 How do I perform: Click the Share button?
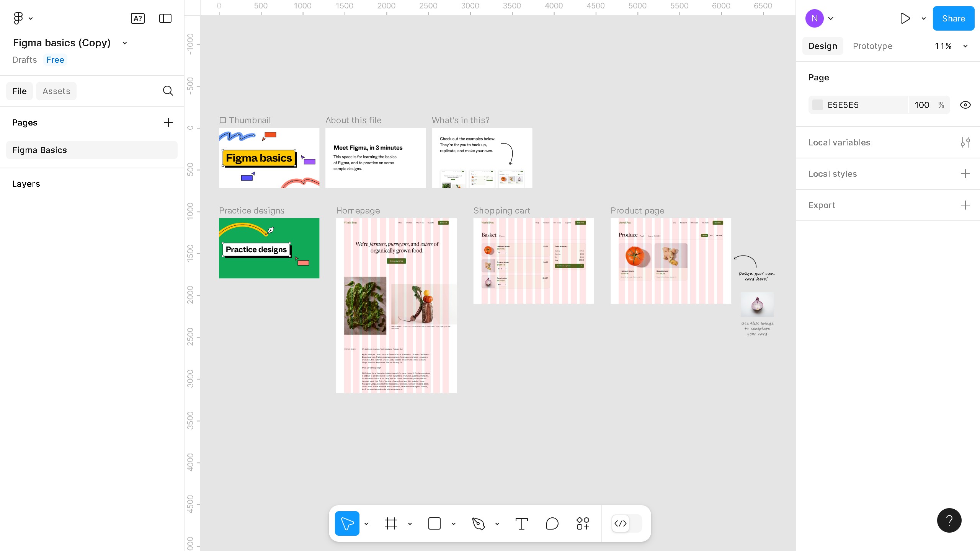click(953, 18)
